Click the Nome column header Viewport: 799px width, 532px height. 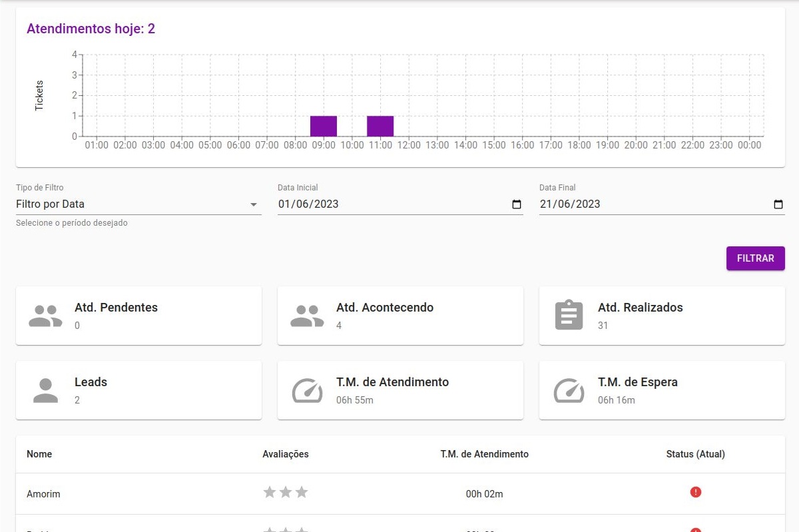[39, 454]
